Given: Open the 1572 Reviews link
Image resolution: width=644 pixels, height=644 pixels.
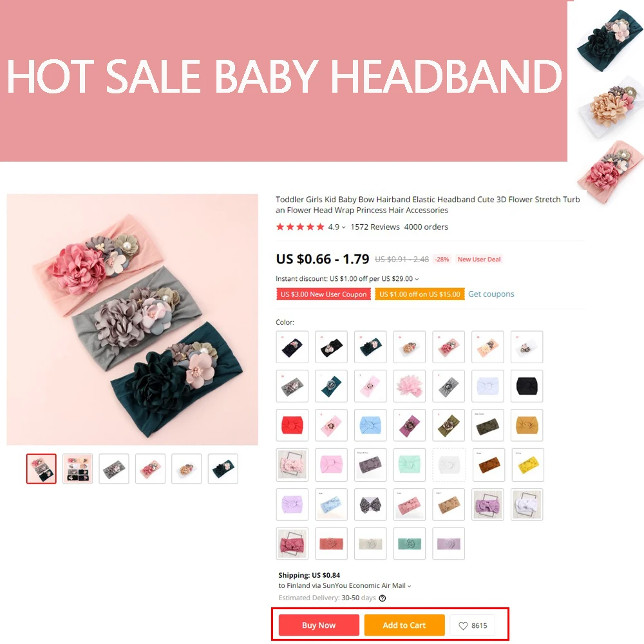Looking at the screenshot, I should (375, 227).
